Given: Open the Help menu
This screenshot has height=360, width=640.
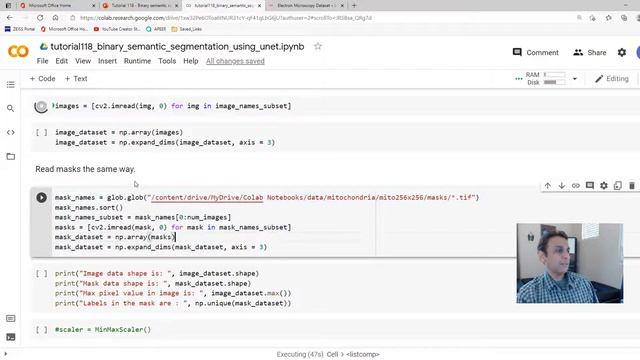Looking at the screenshot, I should pos(191,61).
